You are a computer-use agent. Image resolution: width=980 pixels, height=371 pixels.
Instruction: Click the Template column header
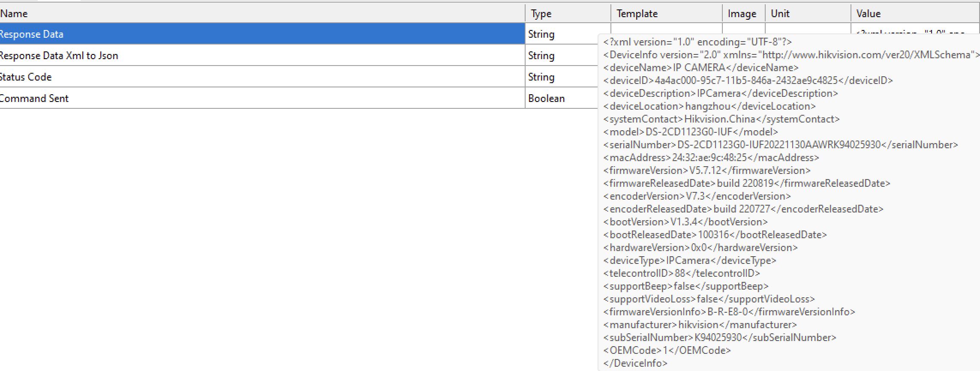click(x=637, y=14)
